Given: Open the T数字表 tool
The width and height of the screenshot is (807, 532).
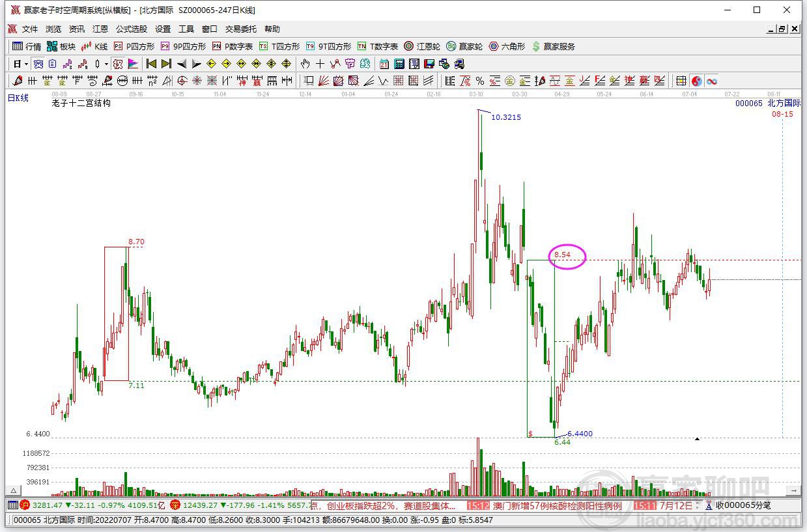Looking at the screenshot, I should tap(378, 46).
